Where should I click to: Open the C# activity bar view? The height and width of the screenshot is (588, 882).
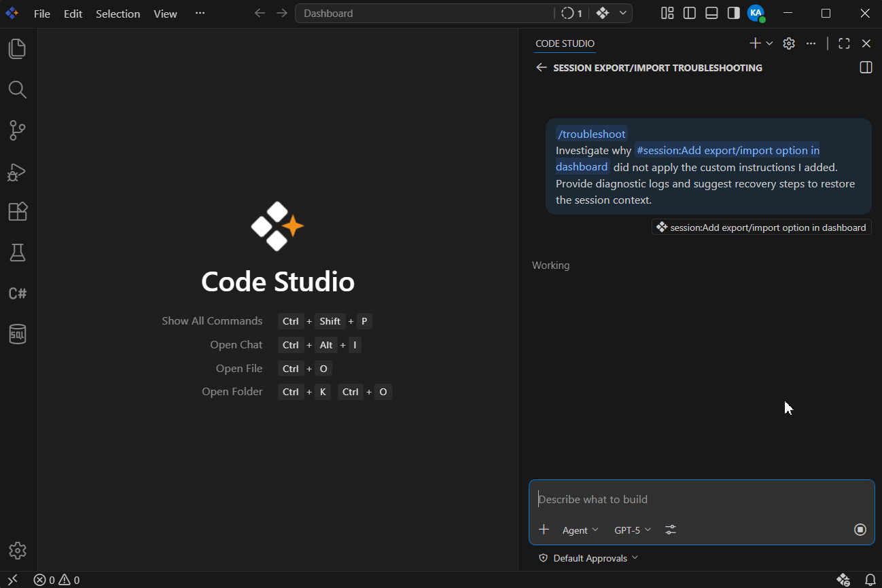(x=18, y=293)
